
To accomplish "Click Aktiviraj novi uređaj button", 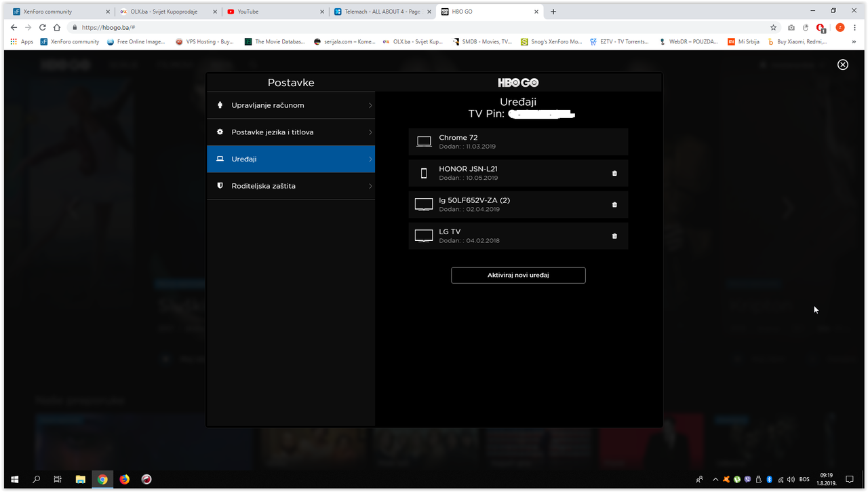I will 518,275.
